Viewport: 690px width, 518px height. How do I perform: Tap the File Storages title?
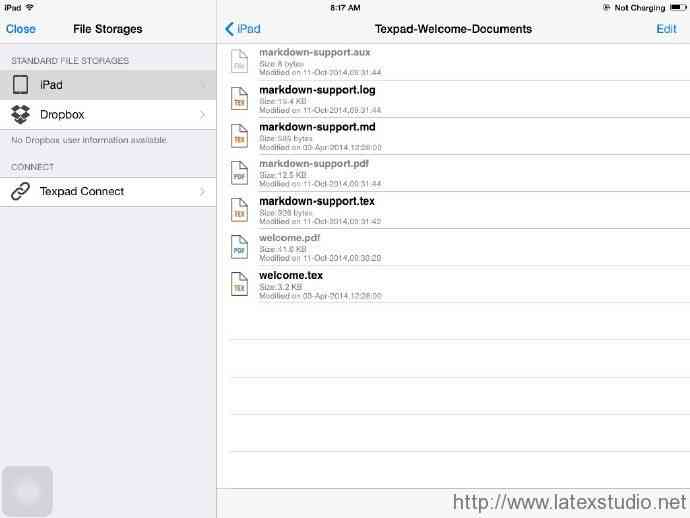(108, 29)
